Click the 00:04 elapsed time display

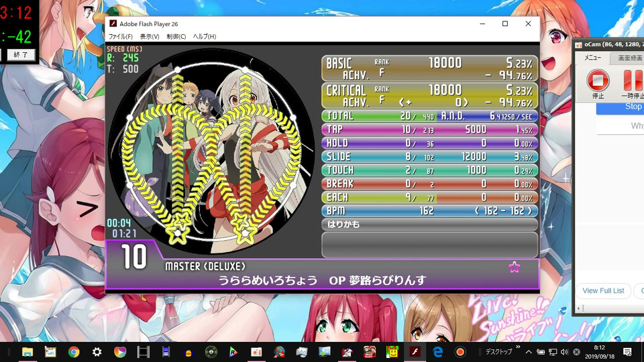point(119,223)
